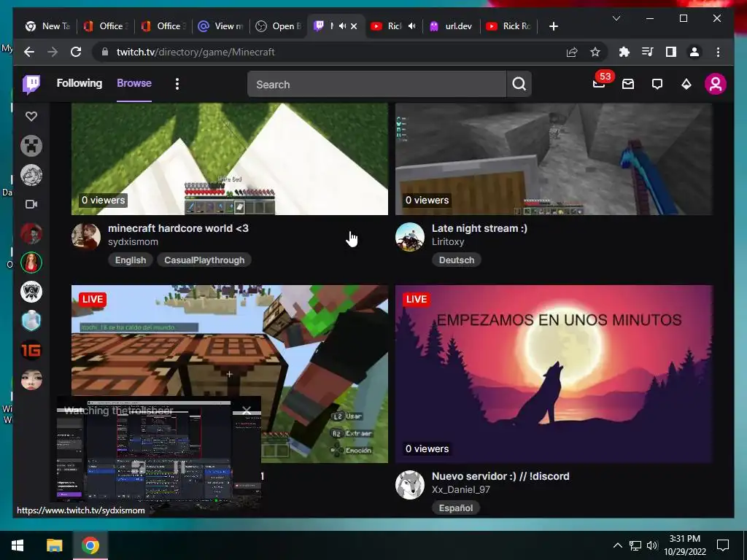Open the 'Late night stream :)' title
The width and height of the screenshot is (747, 560).
pos(479,228)
